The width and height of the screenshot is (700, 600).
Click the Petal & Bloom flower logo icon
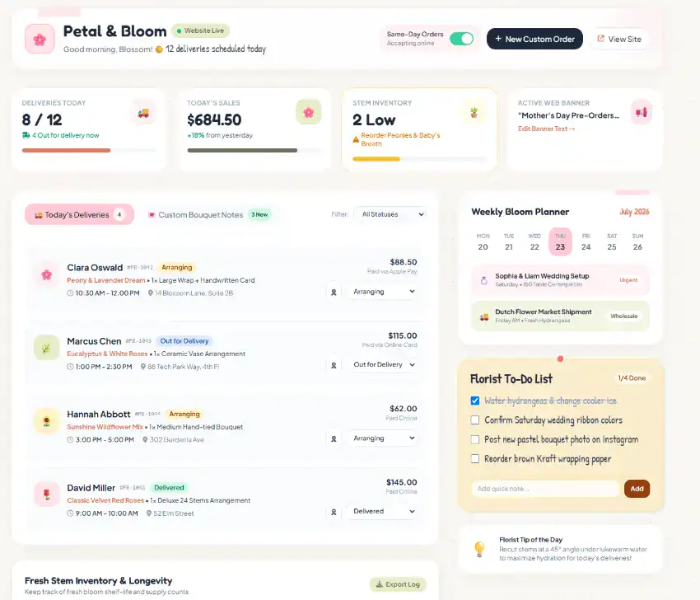pos(40,39)
